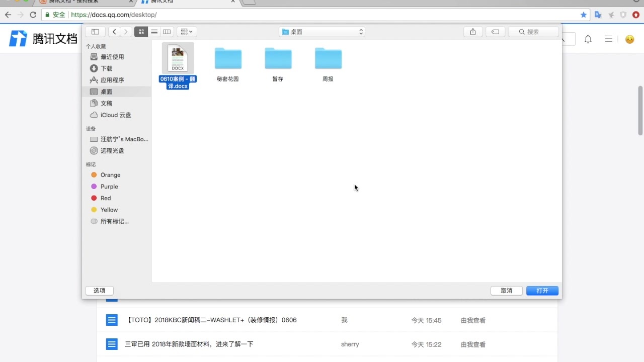The width and height of the screenshot is (644, 362).
Task: Go forward with the right chevron button
Action: tap(126, 32)
